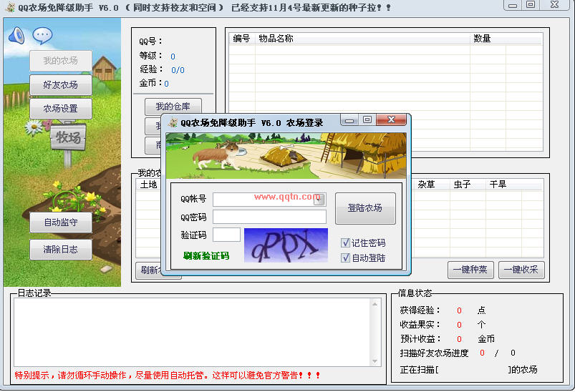Screen dimensions: 575x392
Task: Click the app icon in login dialog title
Action: click(x=173, y=122)
